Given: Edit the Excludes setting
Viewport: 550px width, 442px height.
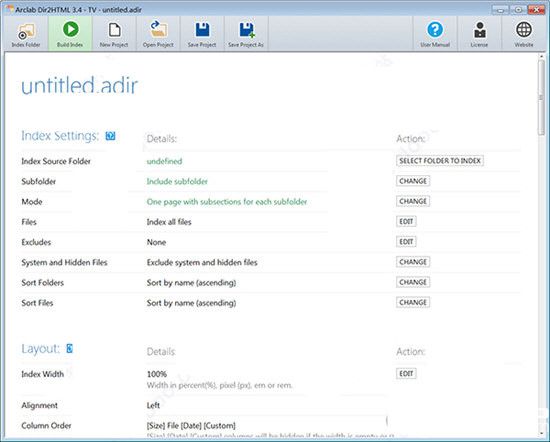Looking at the screenshot, I should point(406,242).
